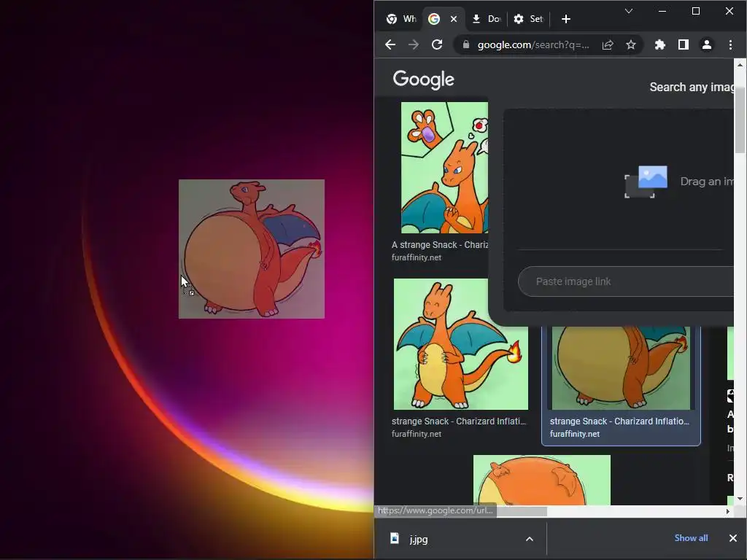
Task: Click furaffinity.net under the highlighted result
Action: click(x=575, y=434)
